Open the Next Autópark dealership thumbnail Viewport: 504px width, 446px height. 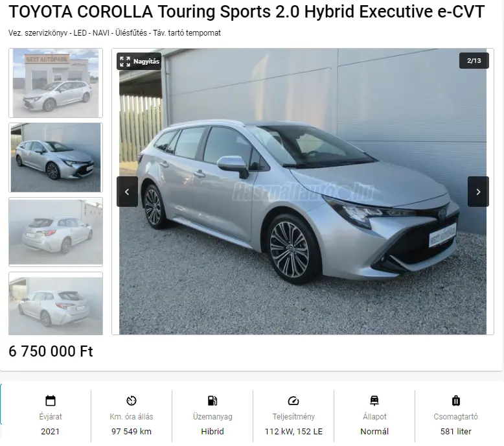point(56,83)
